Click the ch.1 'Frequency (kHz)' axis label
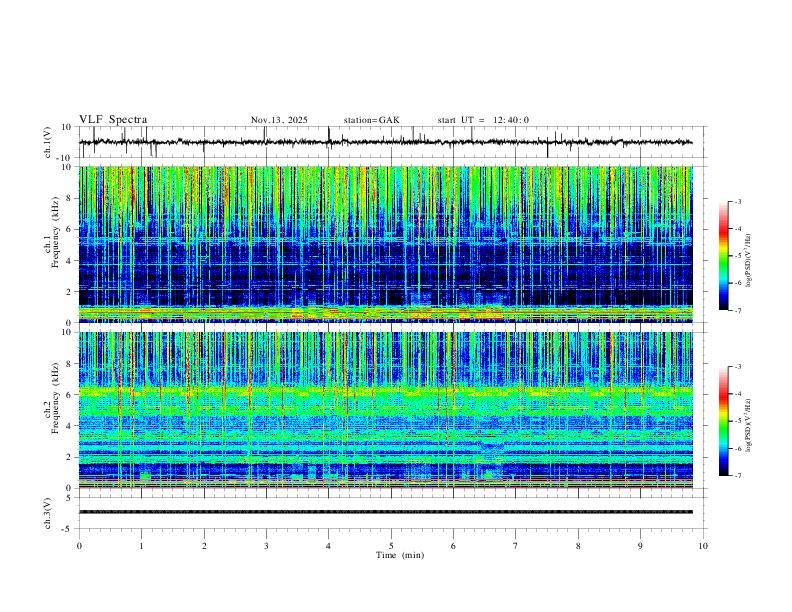 (55, 233)
